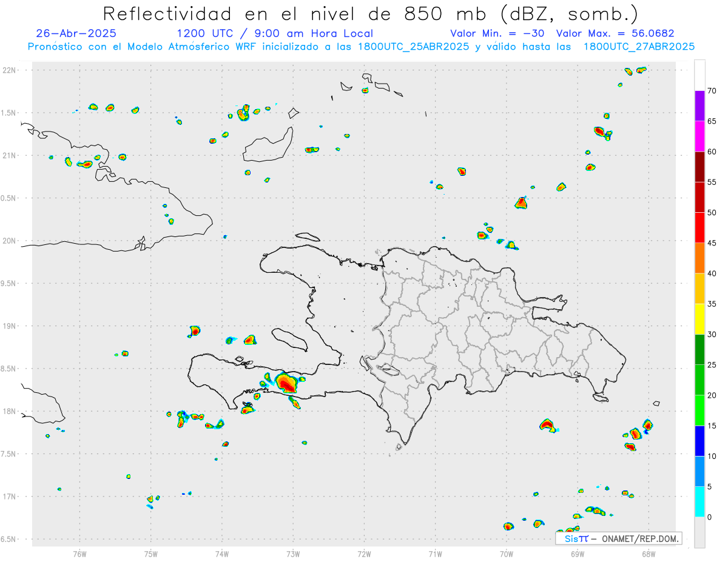Click the "72W" longitude label
Screen dimensions: 728x562
[365, 554]
